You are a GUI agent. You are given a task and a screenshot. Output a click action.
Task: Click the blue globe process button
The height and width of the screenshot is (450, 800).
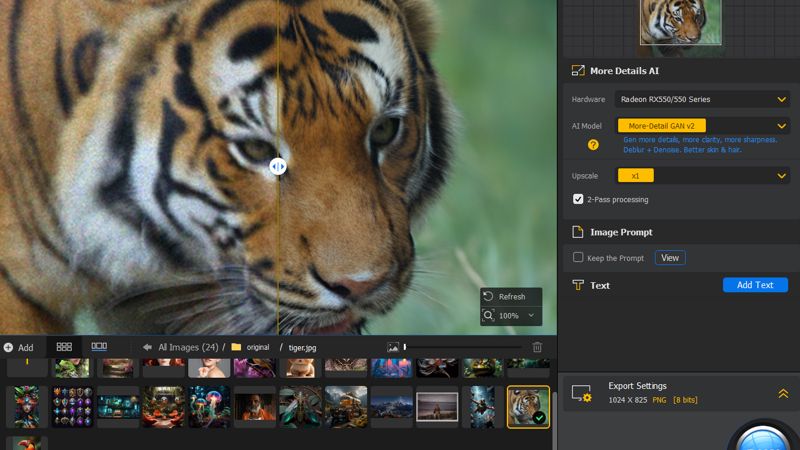point(763,438)
